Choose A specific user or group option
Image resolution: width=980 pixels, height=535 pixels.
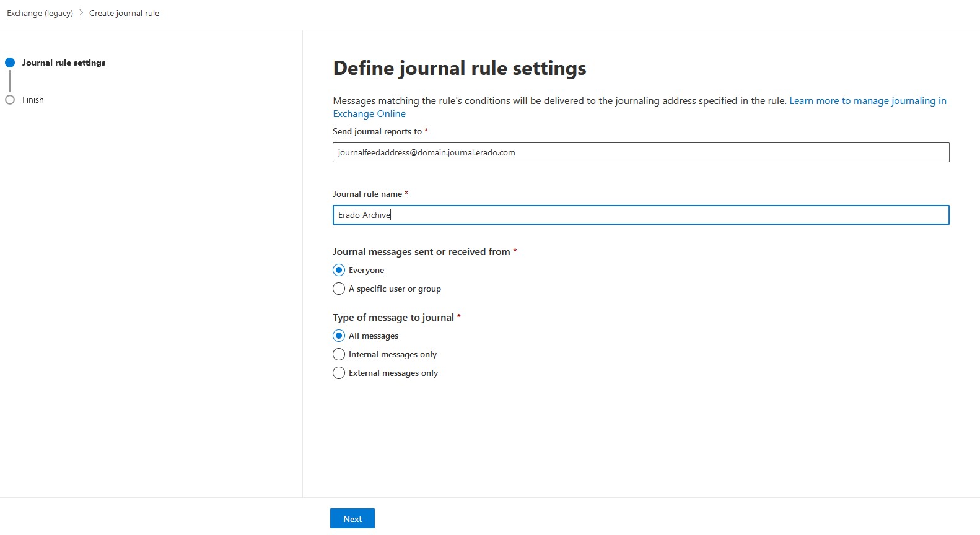pyautogui.click(x=339, y=289)
